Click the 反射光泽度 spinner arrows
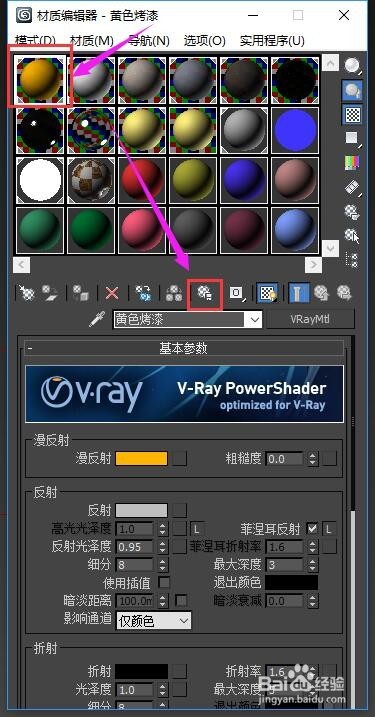Viewport: 375px width, 717px height. pyautogui.click(x=163, y=546)
